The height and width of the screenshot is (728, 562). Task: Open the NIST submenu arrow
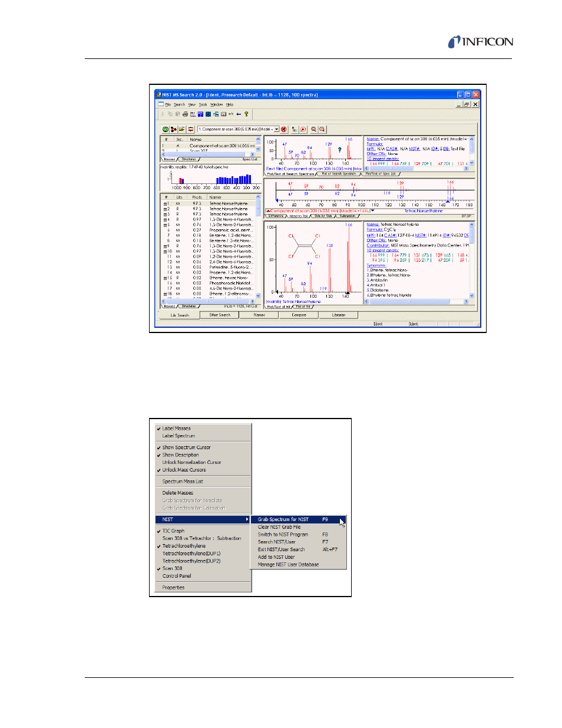point(247,519)
